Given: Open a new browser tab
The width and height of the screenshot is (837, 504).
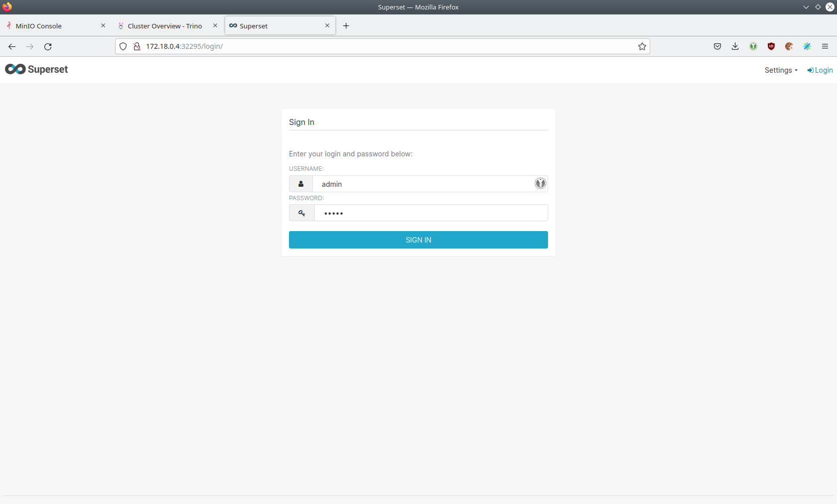Looking at the screenshot, I should [x=346, y=26].
